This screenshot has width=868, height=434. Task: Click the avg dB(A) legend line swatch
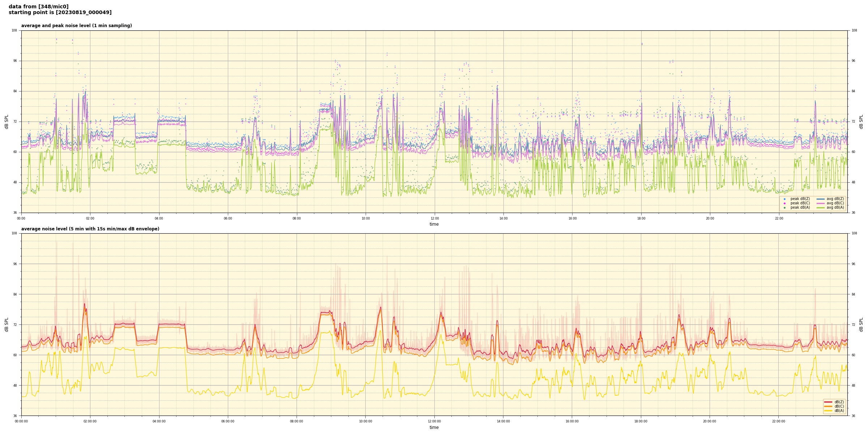[821, 208]
